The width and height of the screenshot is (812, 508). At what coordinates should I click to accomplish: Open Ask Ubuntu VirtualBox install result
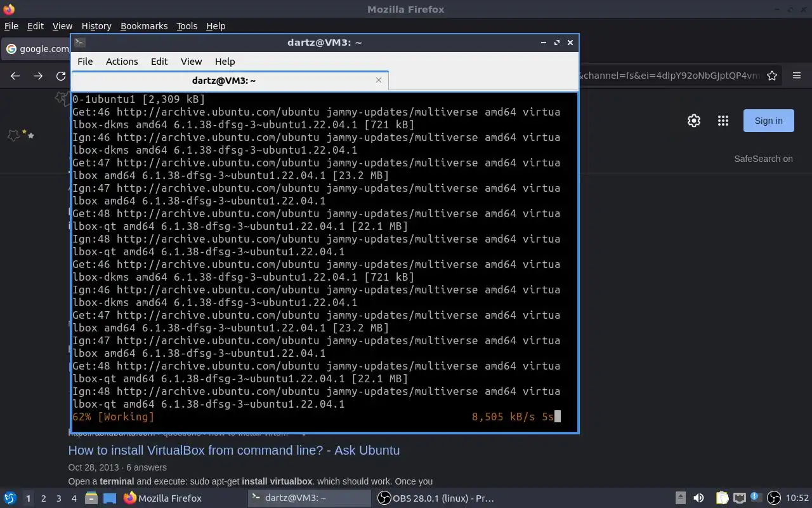tap(234, 450)
